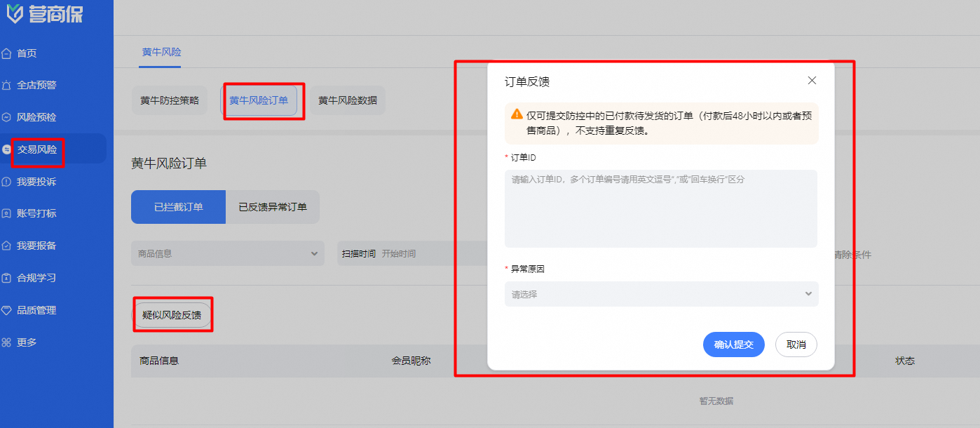Click the 交易风险 round icon
This screenshot has width=980, height=428.
pyautogui.click(x=6, y=149)
